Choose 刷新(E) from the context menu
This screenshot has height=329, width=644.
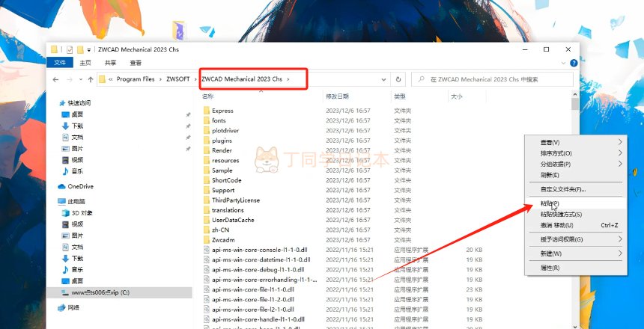pos(576,175)
